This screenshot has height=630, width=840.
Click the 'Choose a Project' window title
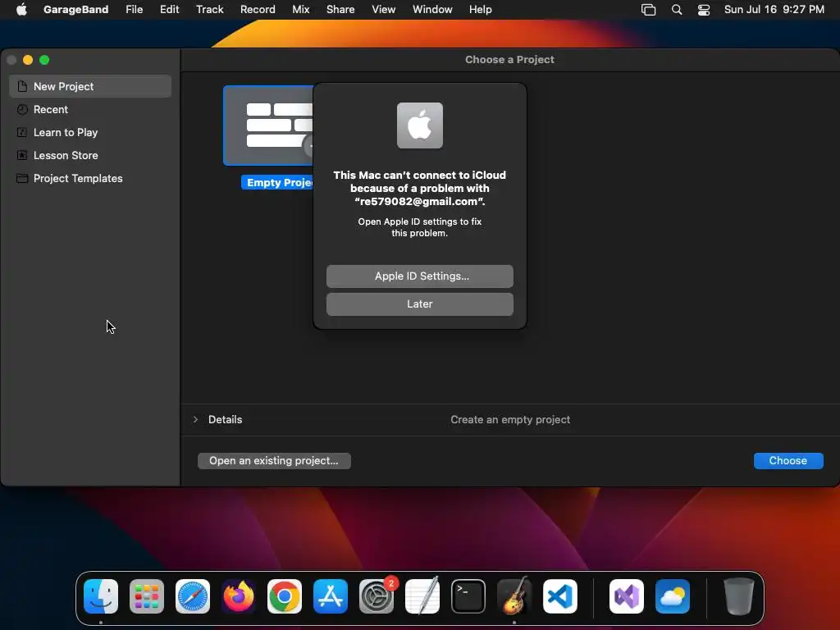pyautogui.click(x=509, y=59)
